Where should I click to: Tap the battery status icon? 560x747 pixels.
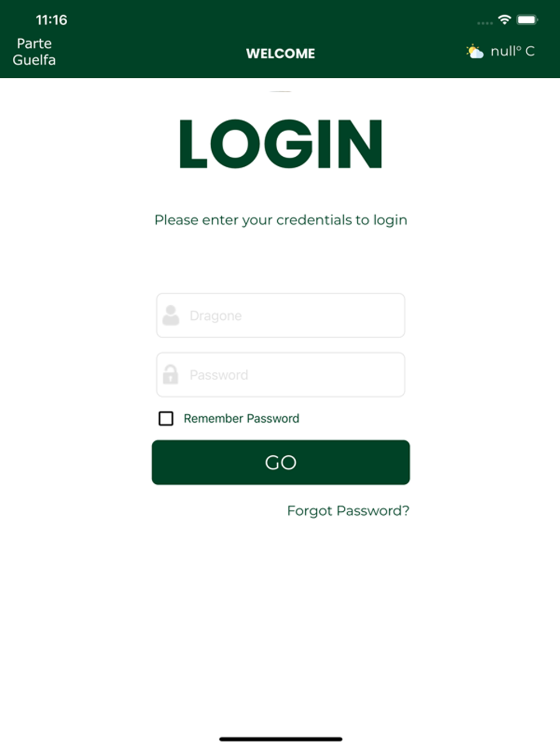527,20
